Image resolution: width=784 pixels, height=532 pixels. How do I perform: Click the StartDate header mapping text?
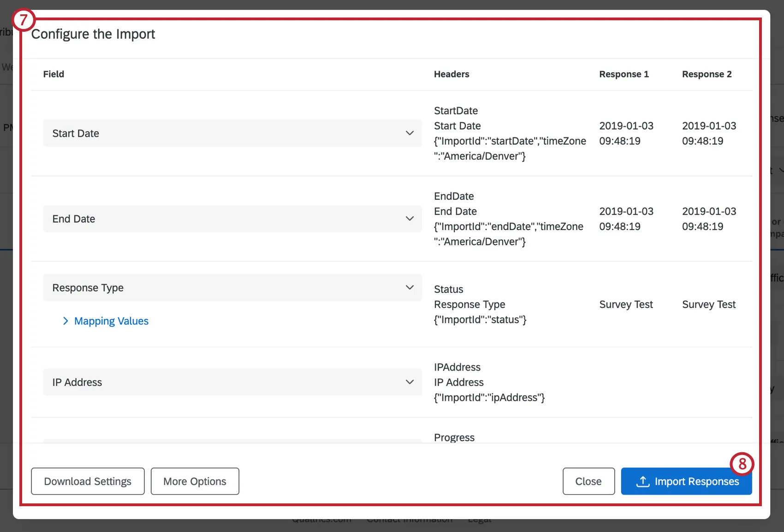click(455, 111)
